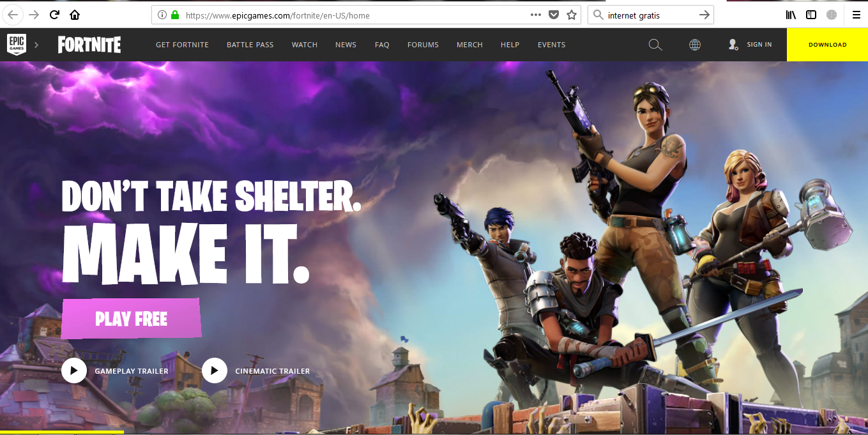Click the search go arrow
The width and height of the screenshot is (868, 435).
pos(704,15)
